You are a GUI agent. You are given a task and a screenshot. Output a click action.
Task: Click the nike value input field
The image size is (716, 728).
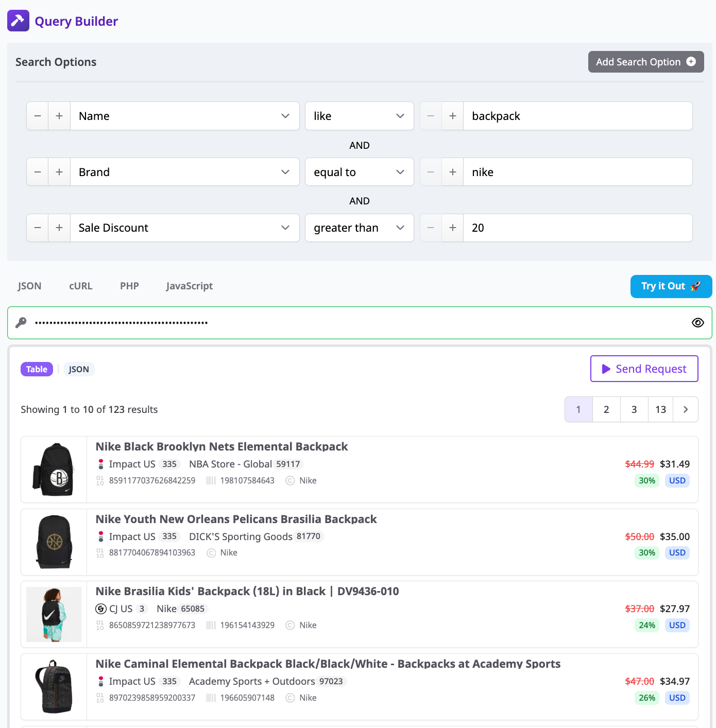[x=578, y=172]
